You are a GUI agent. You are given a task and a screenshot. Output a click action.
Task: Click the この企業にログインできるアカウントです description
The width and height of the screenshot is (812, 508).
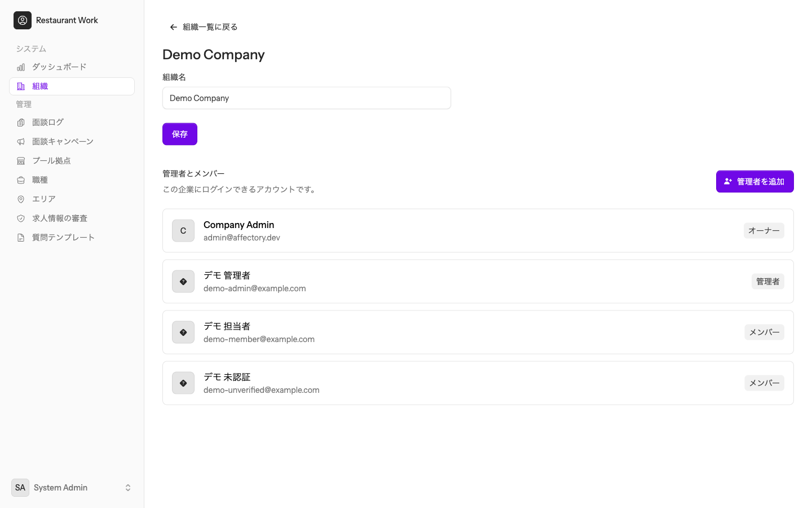pos(240,190)
